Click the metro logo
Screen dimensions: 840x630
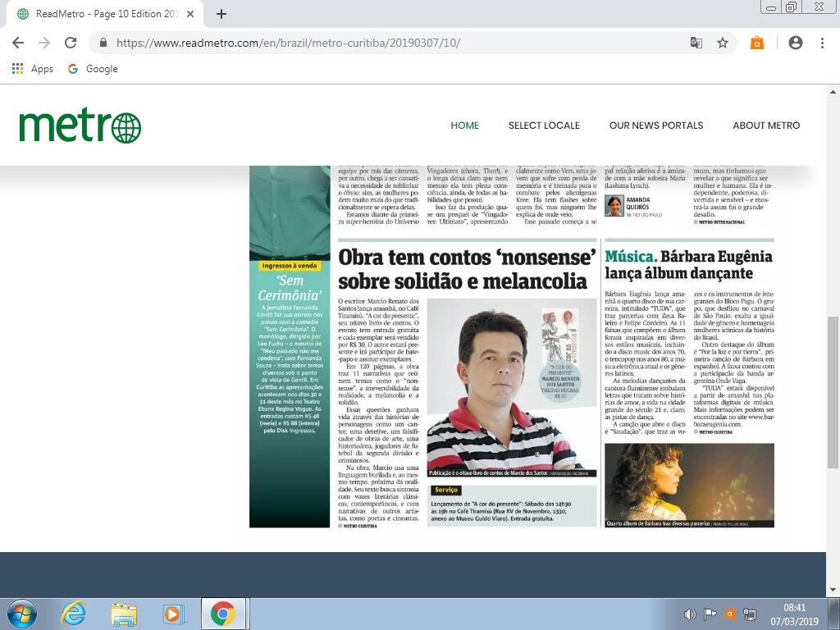pos(80,127)
